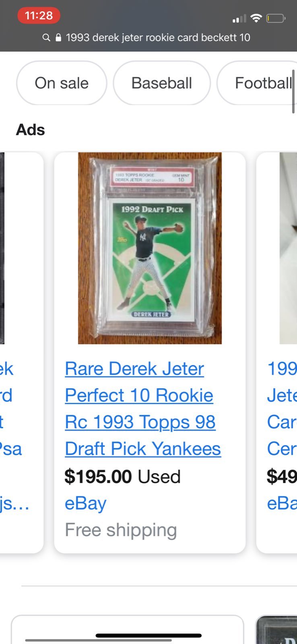Tap the home indicator bar at bottom
297x644 pixels.
148,636
